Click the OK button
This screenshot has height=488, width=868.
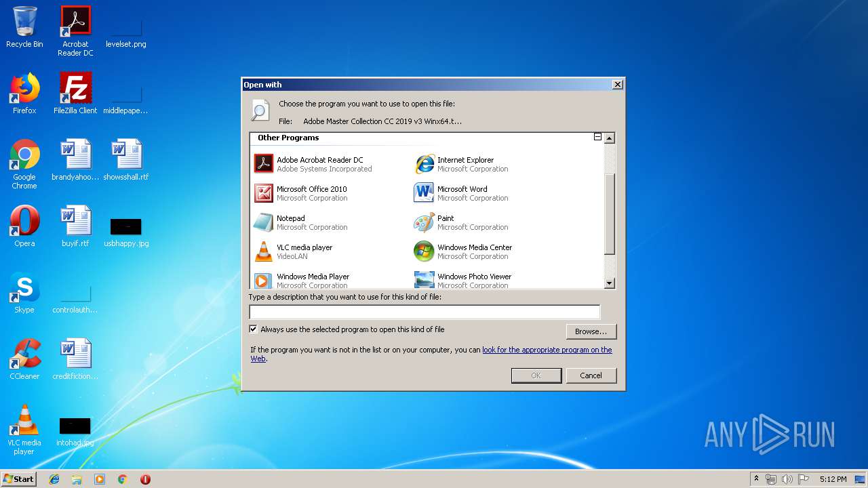(536, 375)
